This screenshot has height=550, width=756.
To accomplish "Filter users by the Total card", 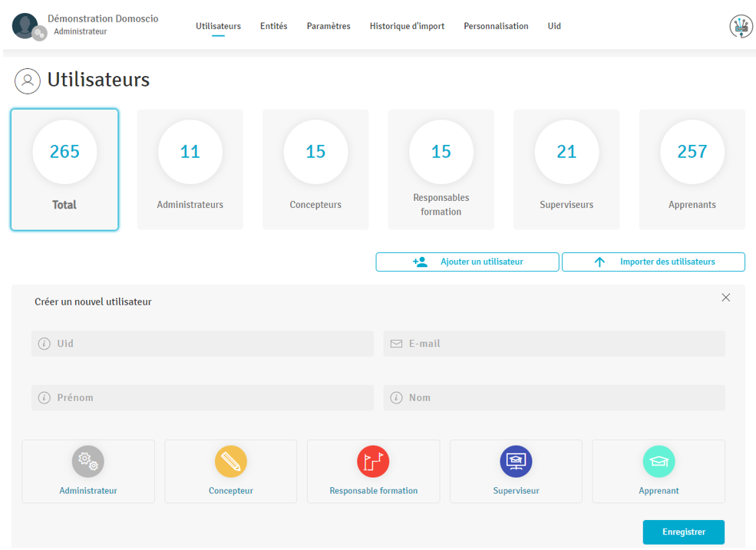I will pyautogui.click(x=64, y=170).
